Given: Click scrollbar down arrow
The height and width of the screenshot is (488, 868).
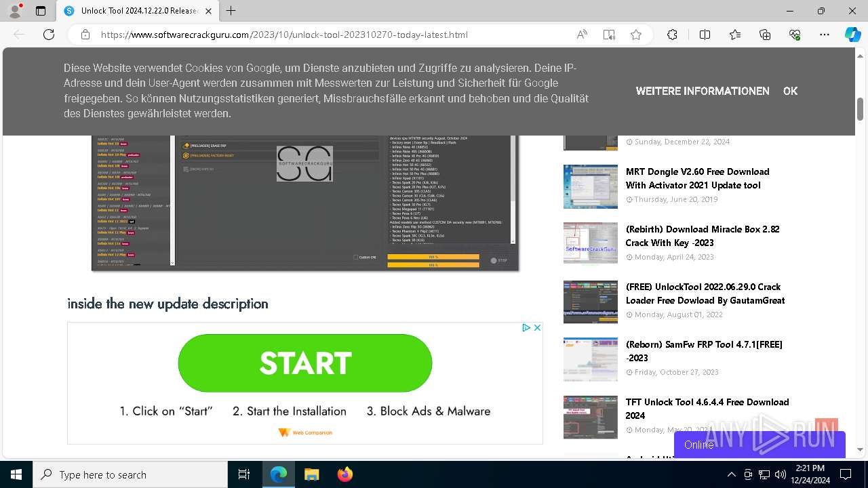Looking at the screenshot, I should click(x=860, y=449).
